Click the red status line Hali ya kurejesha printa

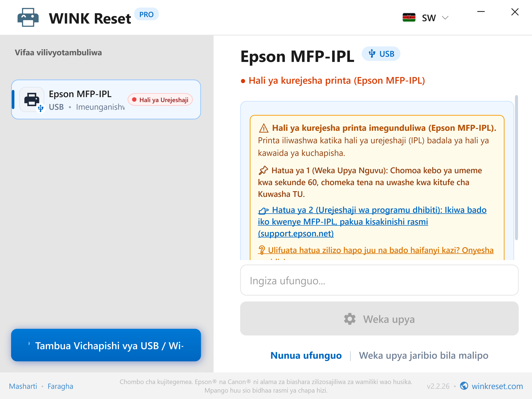tap(337, 81)
